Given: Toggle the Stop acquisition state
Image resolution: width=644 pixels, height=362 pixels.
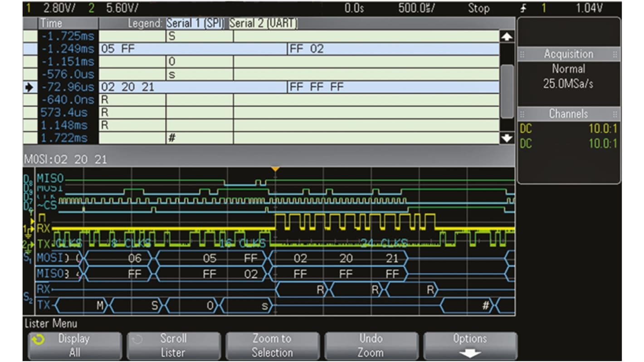Looking at the screenshot, I should (479, 8).
